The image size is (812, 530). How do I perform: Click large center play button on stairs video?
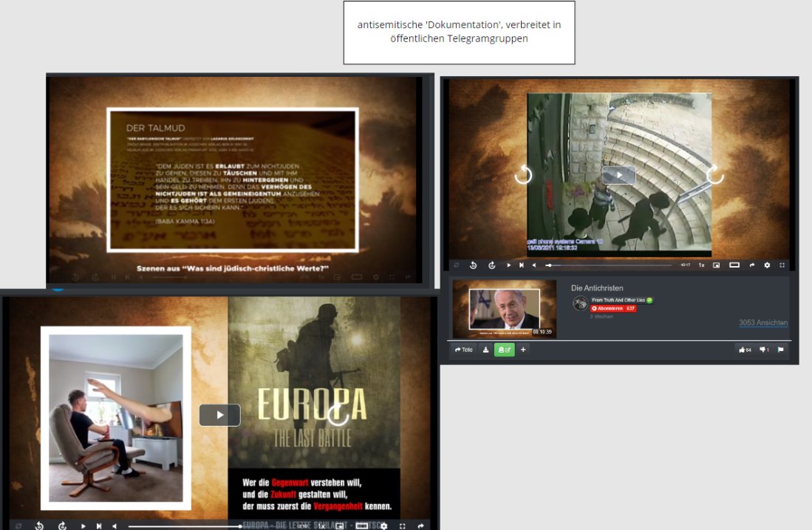coord(619,175)
